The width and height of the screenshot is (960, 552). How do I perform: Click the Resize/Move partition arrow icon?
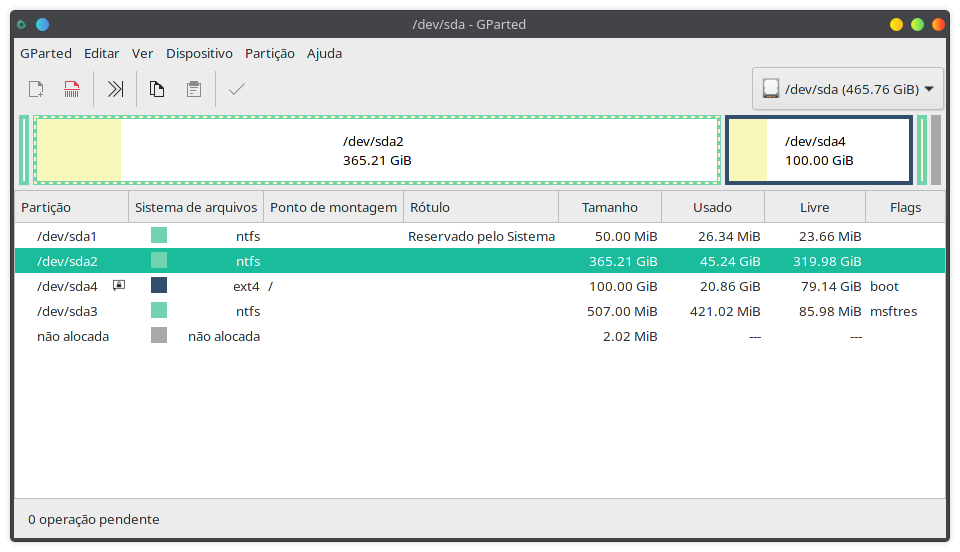tap(115, 89)
